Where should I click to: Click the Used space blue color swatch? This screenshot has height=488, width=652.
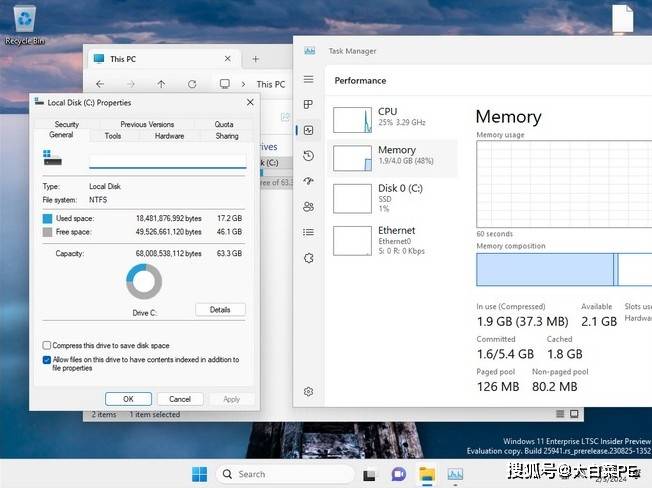coord(47,218)
